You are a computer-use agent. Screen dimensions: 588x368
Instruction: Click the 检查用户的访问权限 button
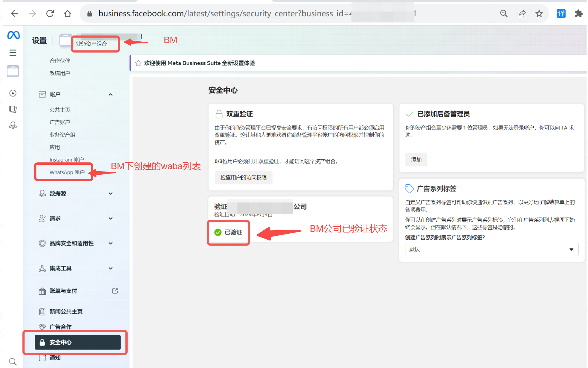(x=243, y=178)
